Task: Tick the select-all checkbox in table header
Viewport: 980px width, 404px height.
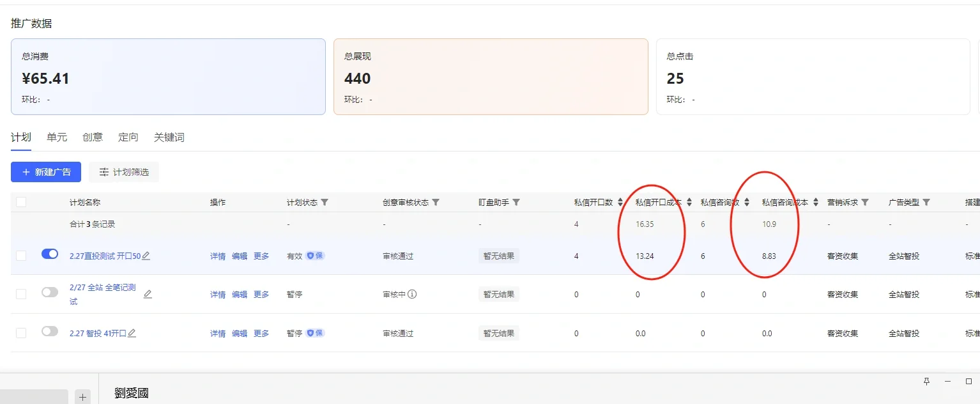Action: 22,202
